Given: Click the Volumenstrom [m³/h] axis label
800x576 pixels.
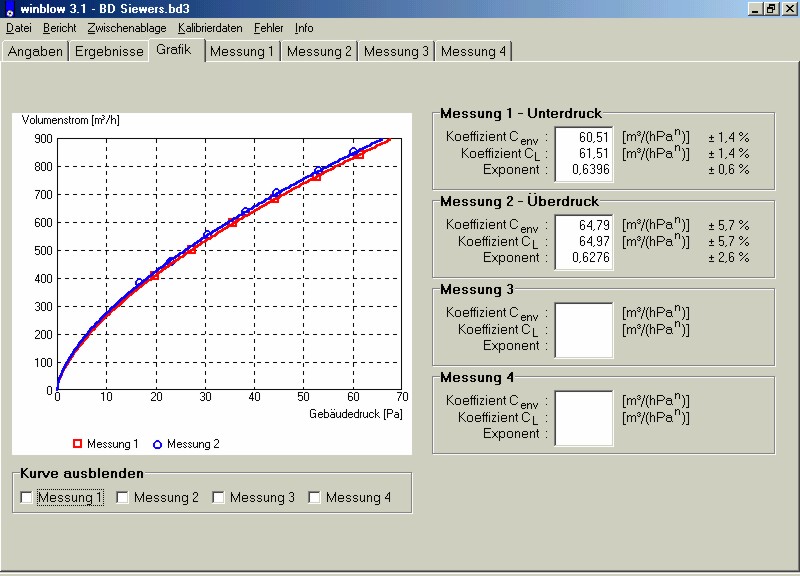Looking at the screenshot, I should (70, 120).
